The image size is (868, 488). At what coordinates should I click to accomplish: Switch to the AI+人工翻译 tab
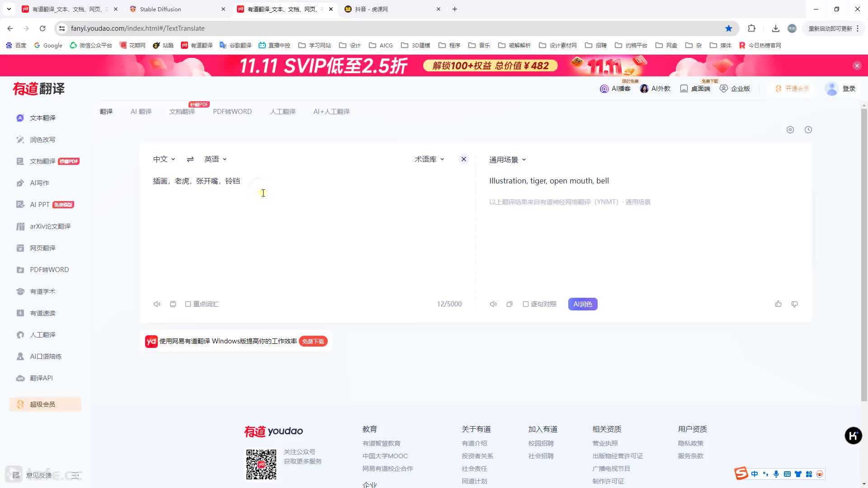pos(331,112)
